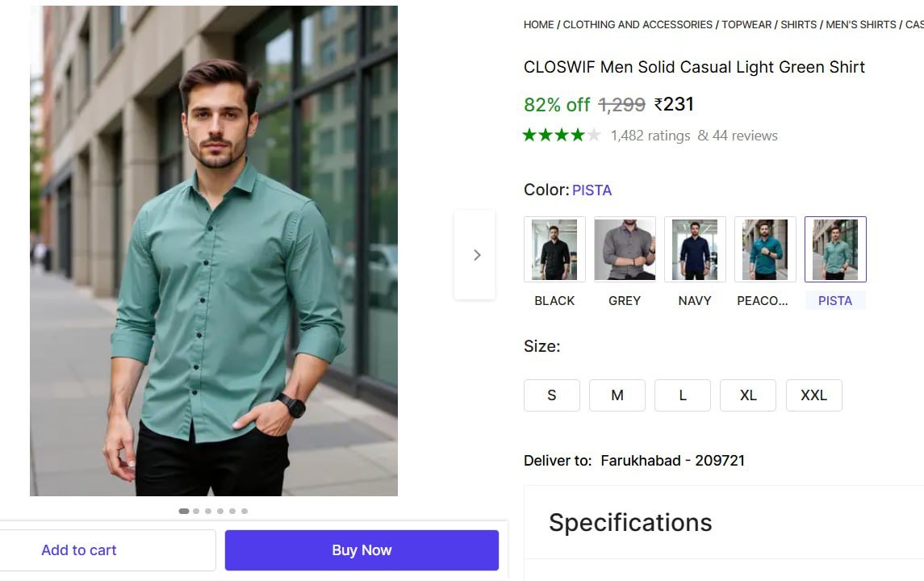Navigate to MEN'S SHIRTS breadcrumb
924x581 pixels.
pos(861,25)
